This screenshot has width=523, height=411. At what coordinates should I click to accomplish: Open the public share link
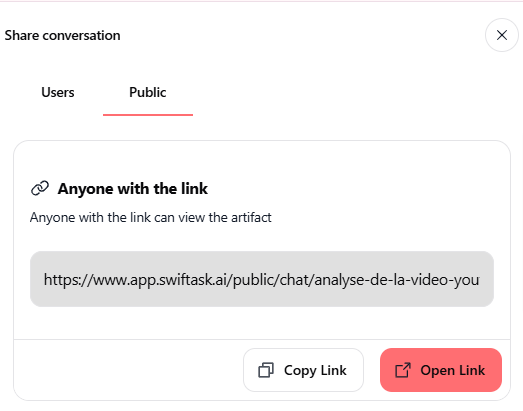point(441,370)
